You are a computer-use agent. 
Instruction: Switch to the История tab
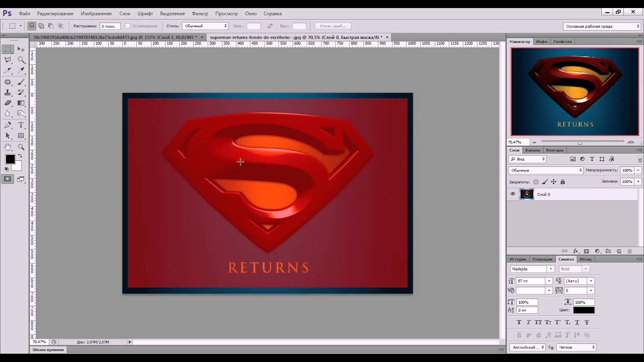tap(518, 259)
